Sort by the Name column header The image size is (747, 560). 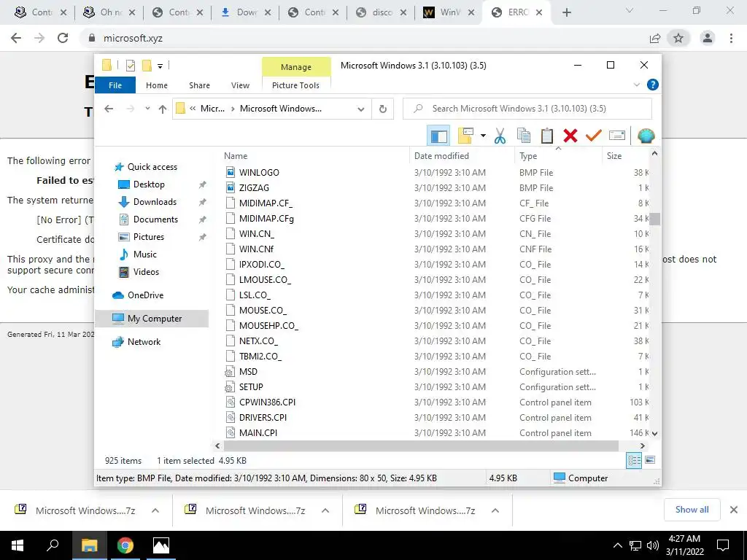coord(314,156)
